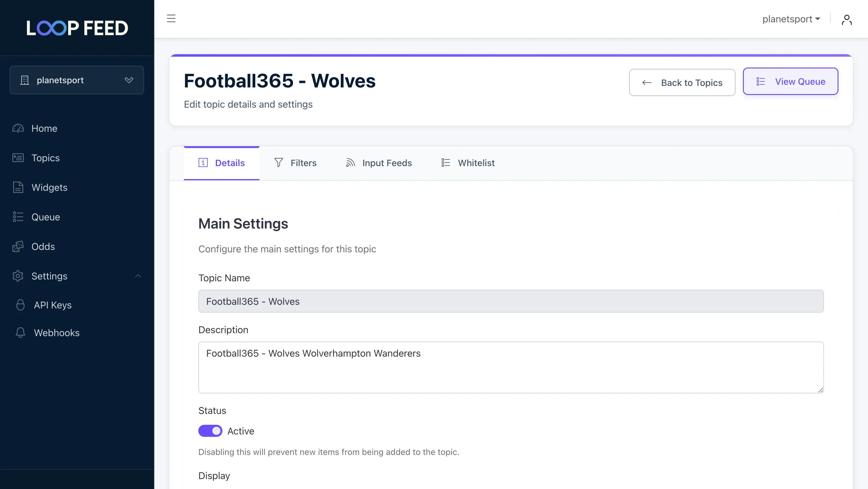This screenshot has height=489, width=868.
Task: Collapse the Settings menu section
Action: point(138,276)
